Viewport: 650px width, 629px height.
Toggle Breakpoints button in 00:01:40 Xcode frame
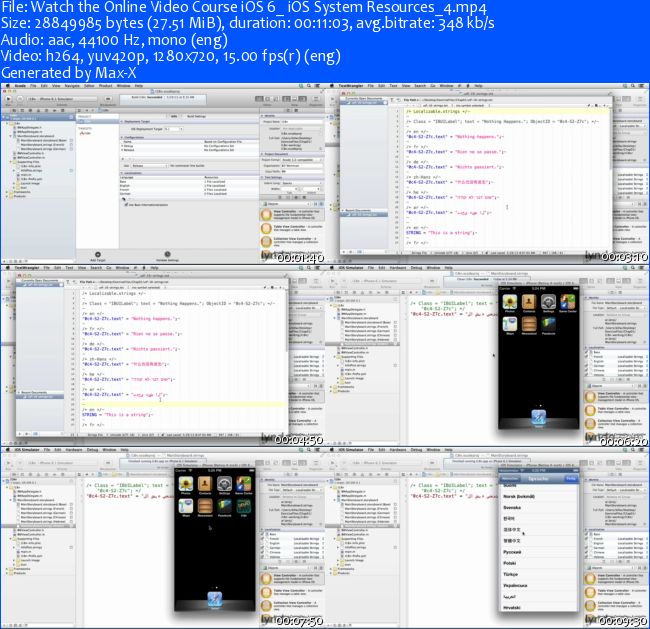[108, 99]
